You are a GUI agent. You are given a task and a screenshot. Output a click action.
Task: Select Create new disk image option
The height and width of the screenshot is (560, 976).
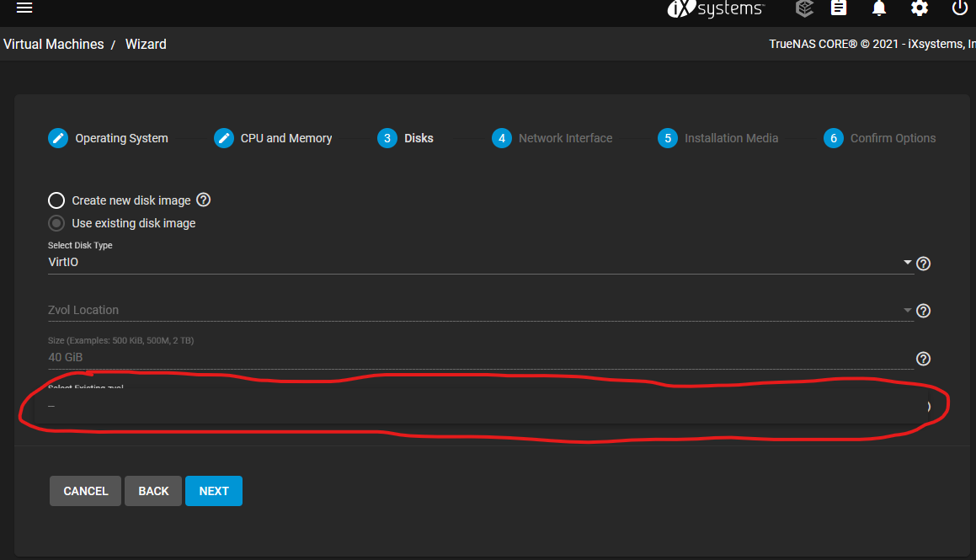tap(56, 200)
